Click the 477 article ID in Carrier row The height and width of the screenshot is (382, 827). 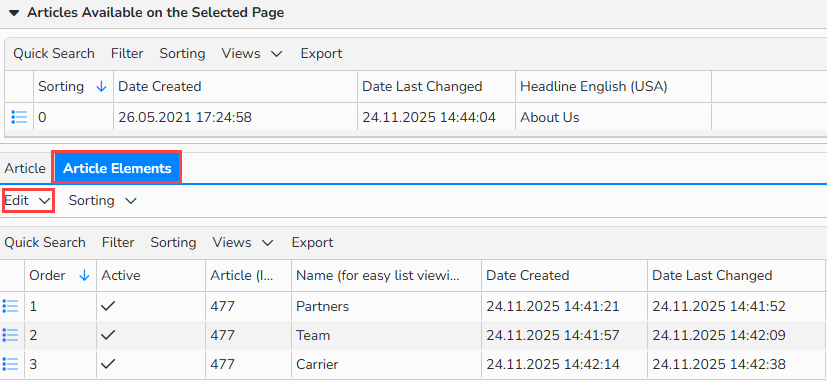(222, 365)
